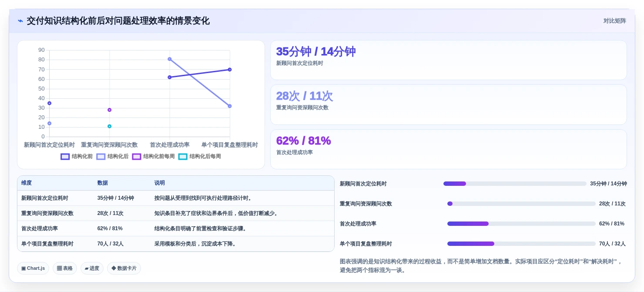
Task: Click the Chart.js chip icon
Action: click(23, 269)
